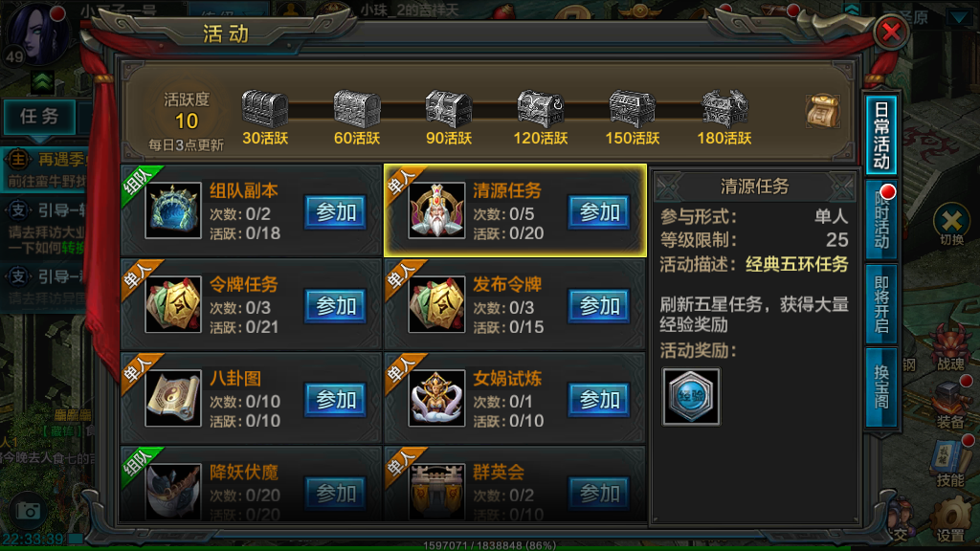Image resolution: width=980 pixels, height=551 pixels.
Task: Open the 任务 panel tab
Action: click(39, 116)
